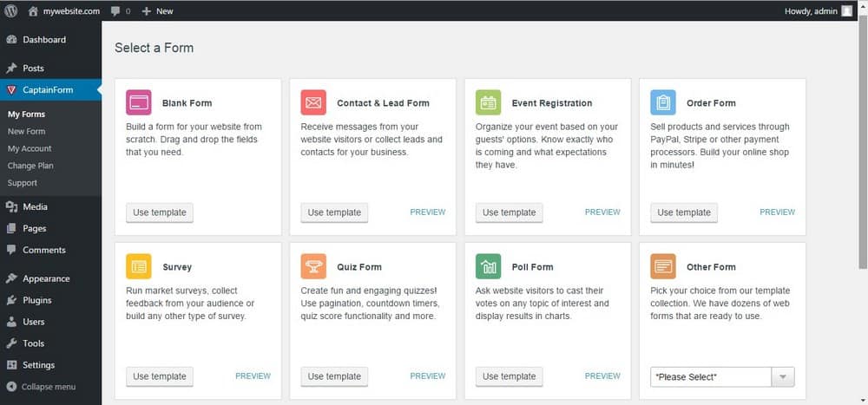Open Support submenu item

pos(23,183)
